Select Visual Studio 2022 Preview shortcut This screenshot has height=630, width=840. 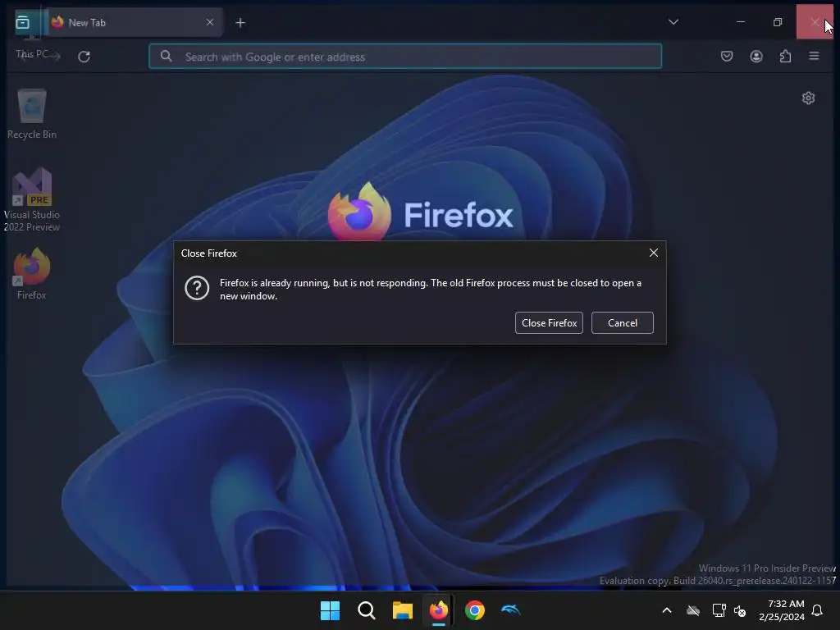(32, 200)
